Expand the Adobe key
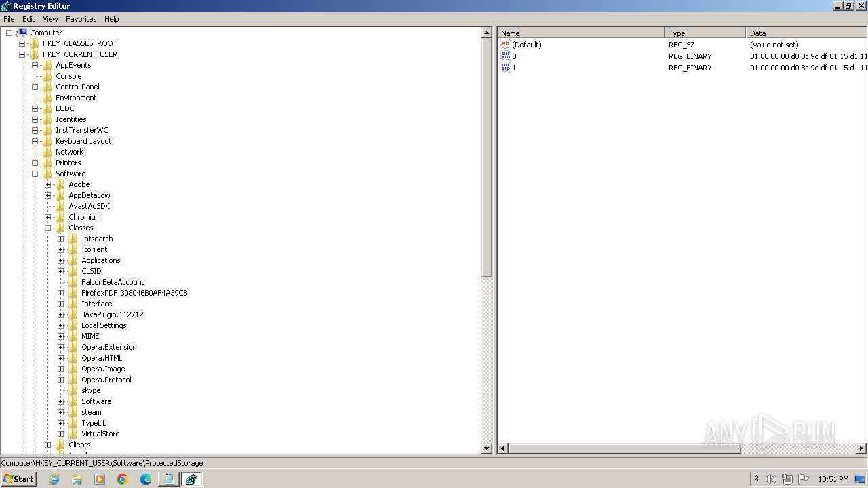 [48, 184]
